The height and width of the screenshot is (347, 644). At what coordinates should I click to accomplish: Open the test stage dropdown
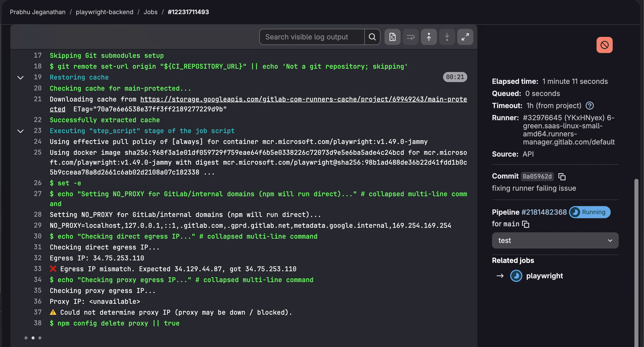click(x=555, y=240)
